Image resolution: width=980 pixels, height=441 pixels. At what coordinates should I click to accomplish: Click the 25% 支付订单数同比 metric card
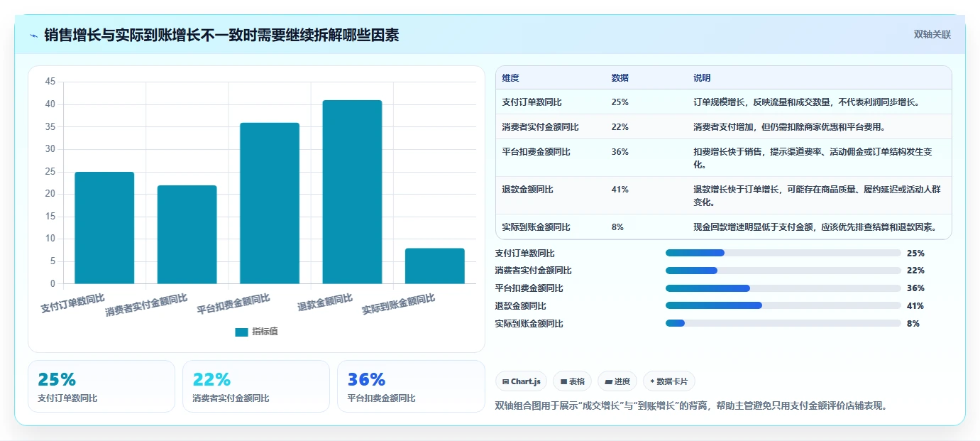pos(101,386)
